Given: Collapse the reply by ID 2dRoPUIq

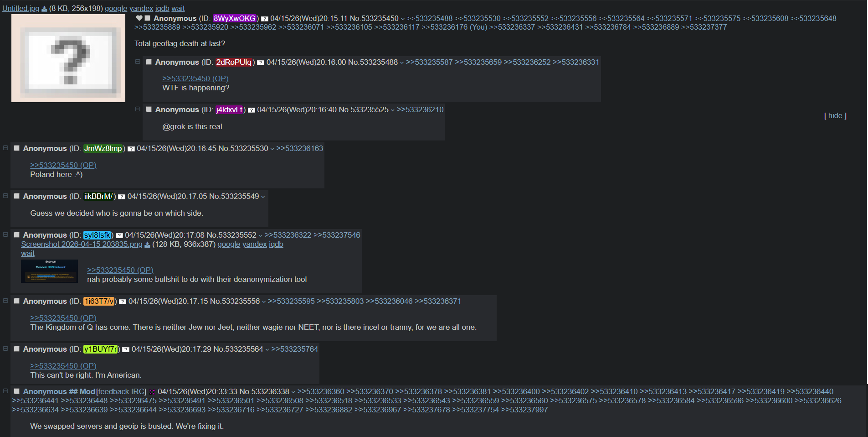Looking at the screenshot, I should pyautogui.click(x=138, y=62).
